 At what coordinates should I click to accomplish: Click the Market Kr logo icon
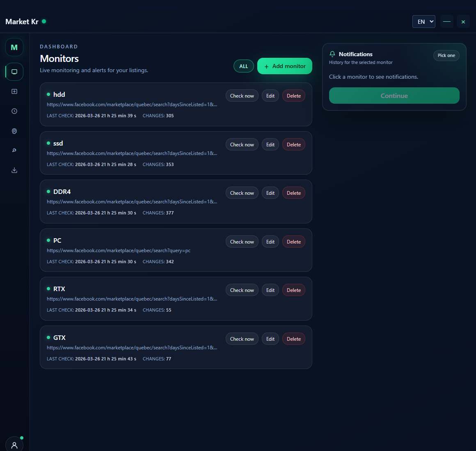point(14,47)
